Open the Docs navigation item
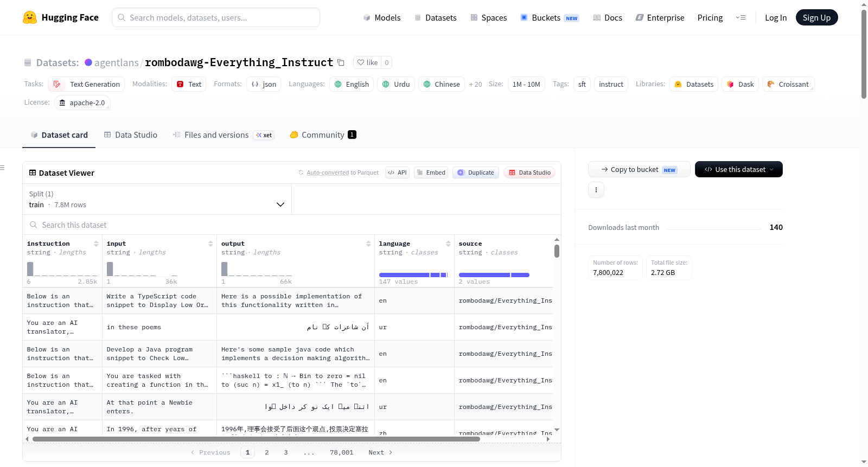Viewport: 868px width, 467px height. 608,17
